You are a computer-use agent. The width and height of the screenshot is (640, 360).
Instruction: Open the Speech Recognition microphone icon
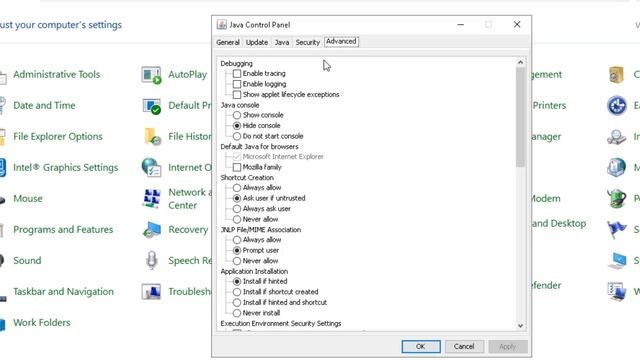[151, 260]
